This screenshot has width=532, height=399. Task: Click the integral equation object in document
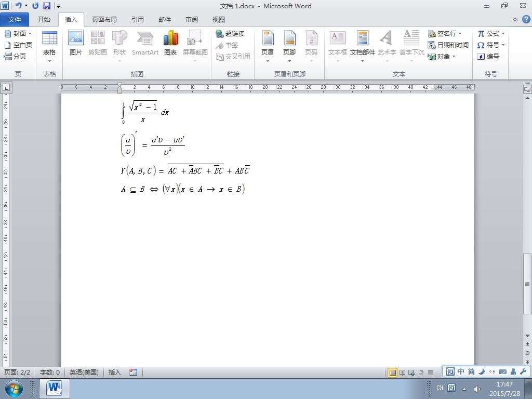(x=145, y=112)
